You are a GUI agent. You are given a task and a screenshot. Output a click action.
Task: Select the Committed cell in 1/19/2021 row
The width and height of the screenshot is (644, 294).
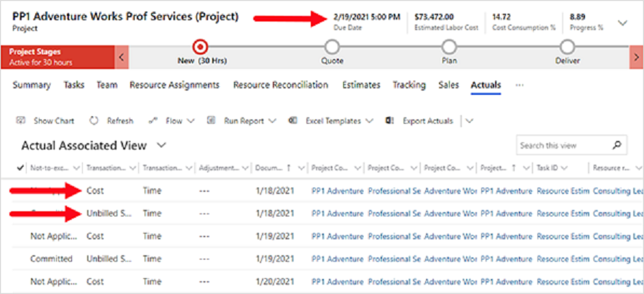coord(51,259)
